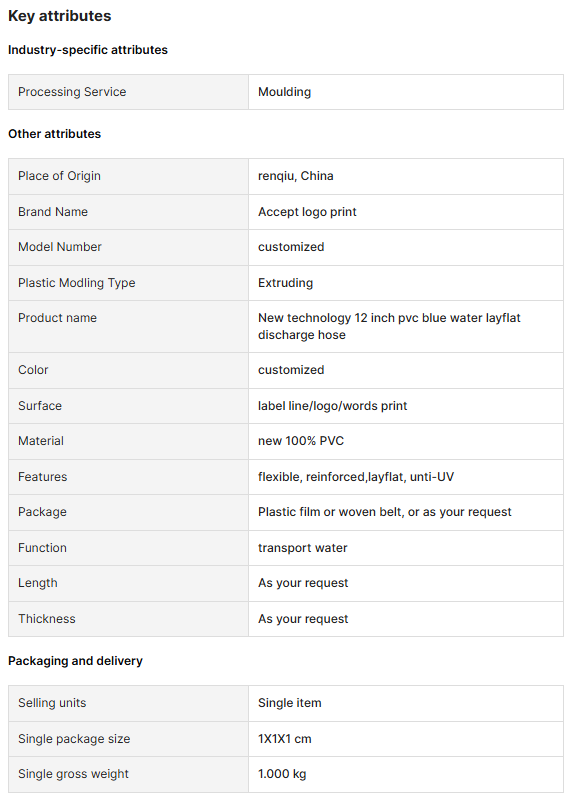Click the Extruding value cell
This screenshot has height=800, width=568.
click(406, 283)
